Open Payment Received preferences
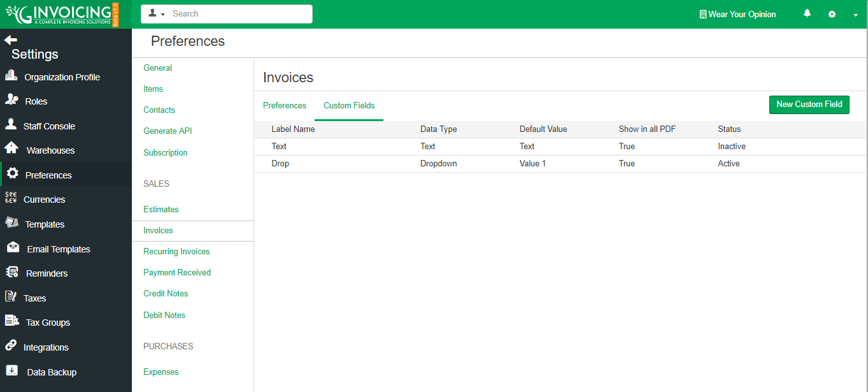Viewport: 868px width, 392px height. 177,272
